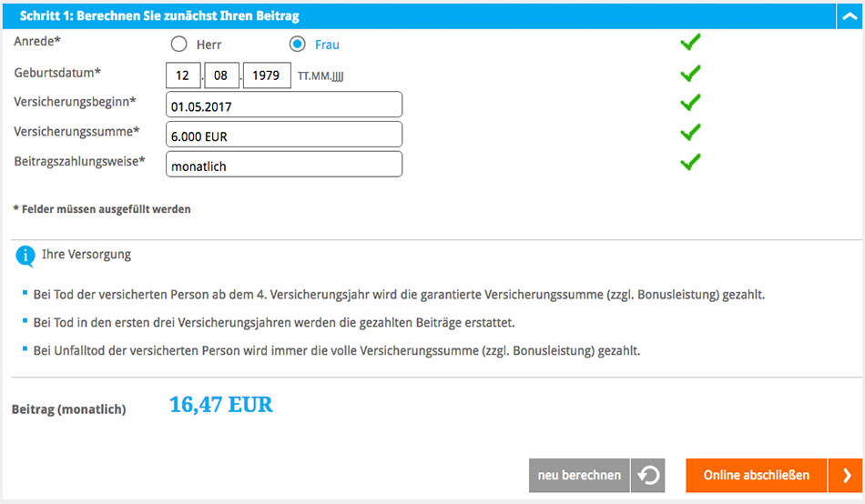Click the TT.MM.JJJJ format hint
865x504 pixels.
[x=321, y=76]
